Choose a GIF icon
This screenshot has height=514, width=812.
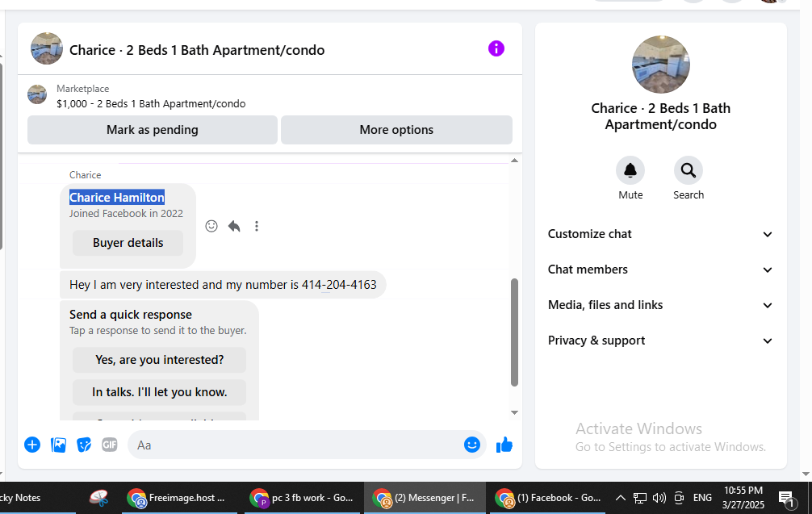point(109,445)
